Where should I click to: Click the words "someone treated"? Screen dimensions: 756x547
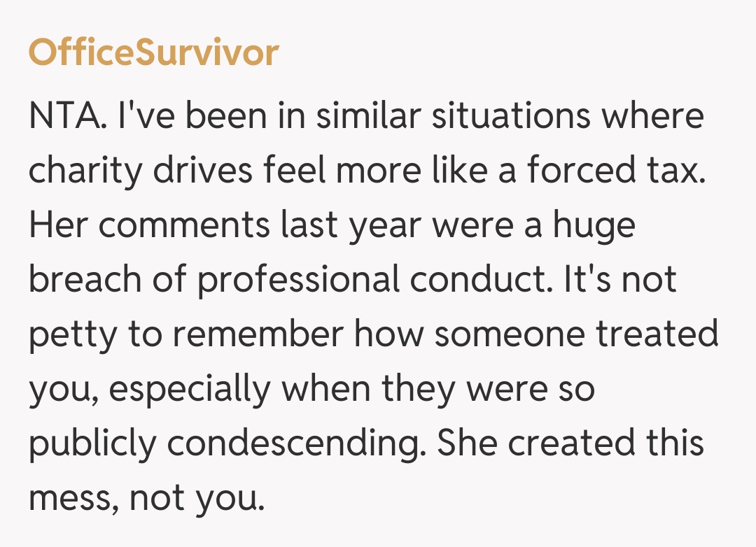click(575, 334)
